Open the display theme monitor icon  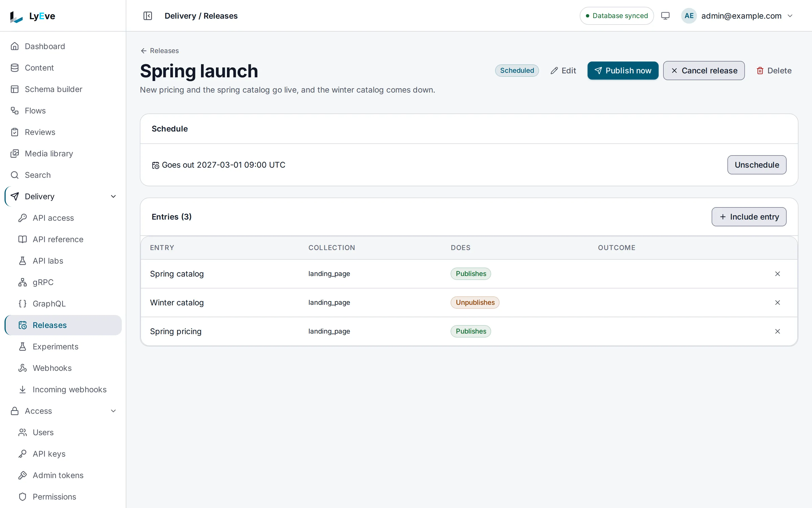(x=665, y=16)
